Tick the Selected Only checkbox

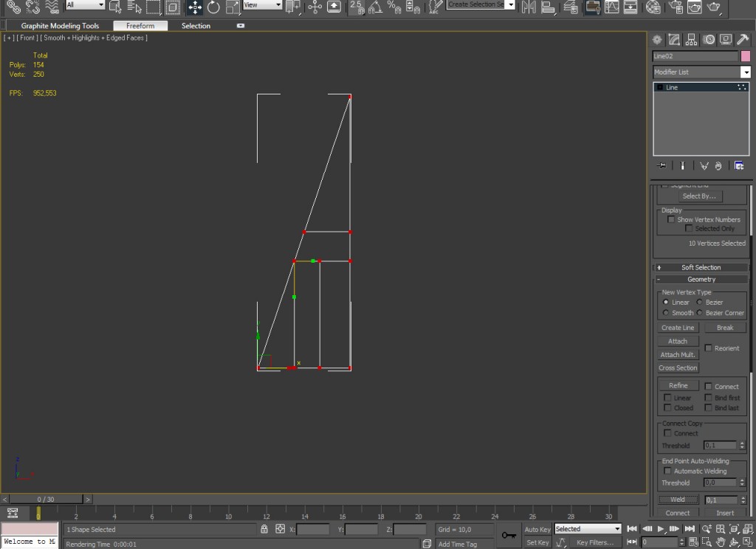(689, 229)
